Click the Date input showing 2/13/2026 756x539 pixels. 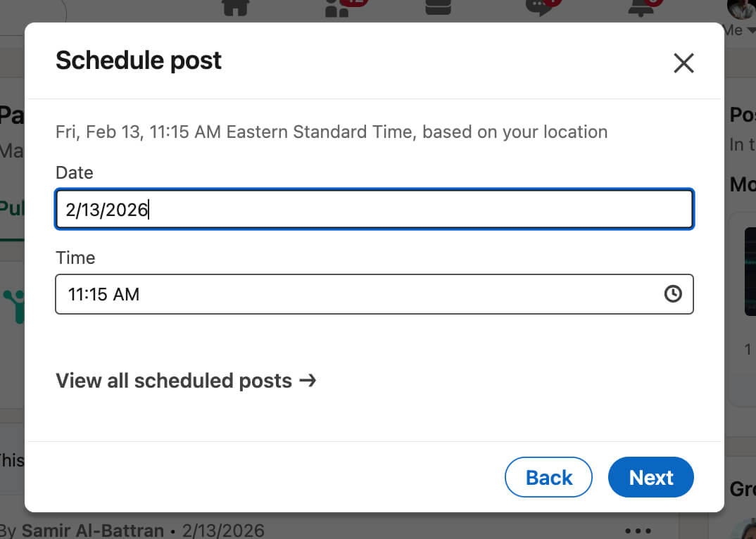point(374,209)
